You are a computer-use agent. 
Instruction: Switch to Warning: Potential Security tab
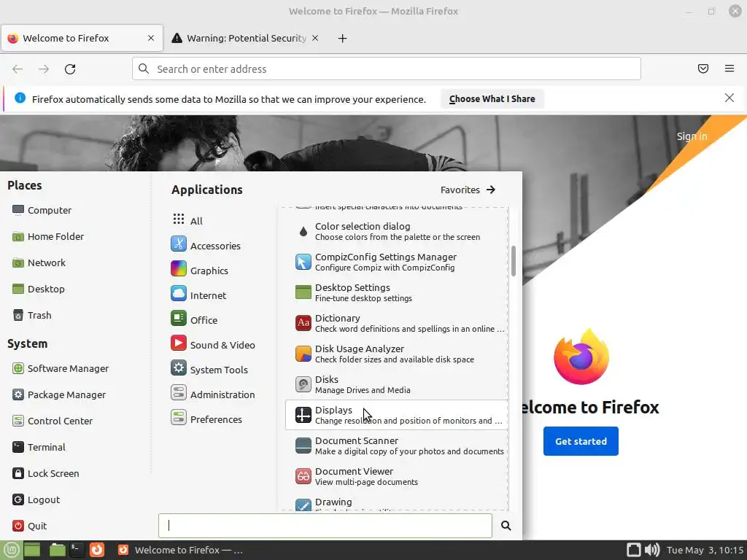coord(245,38)
